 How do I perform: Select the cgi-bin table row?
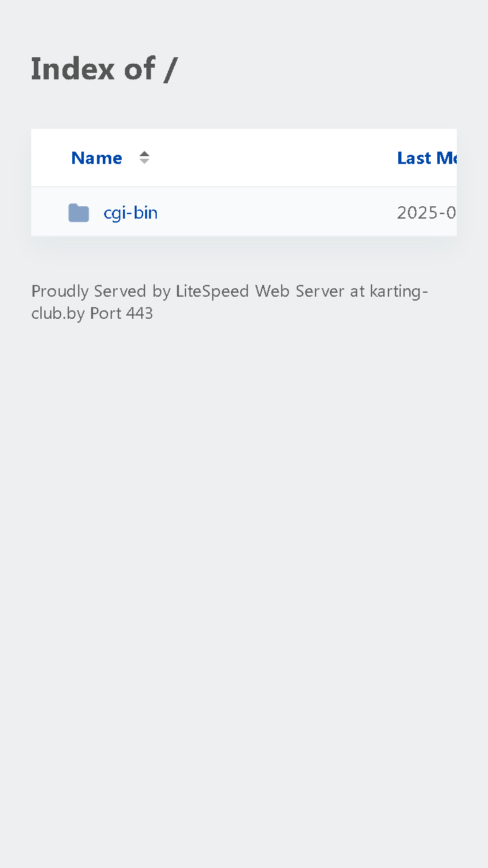244,211
